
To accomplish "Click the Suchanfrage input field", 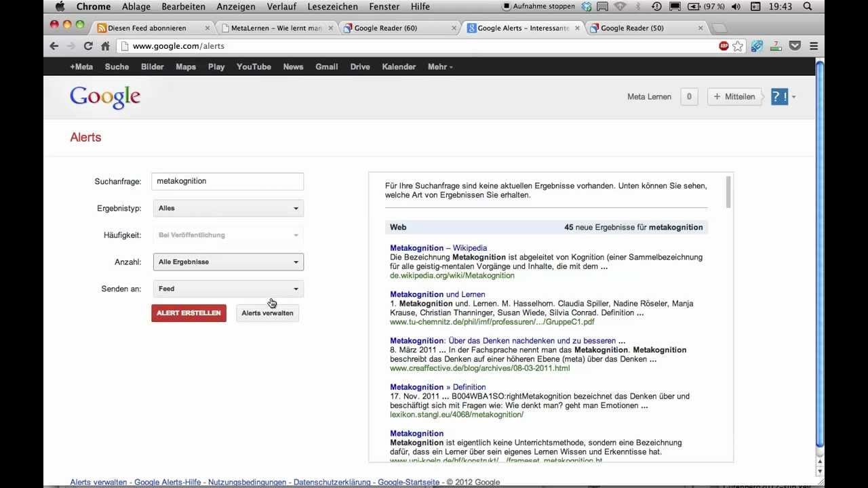I will click(x=227, y=181).
